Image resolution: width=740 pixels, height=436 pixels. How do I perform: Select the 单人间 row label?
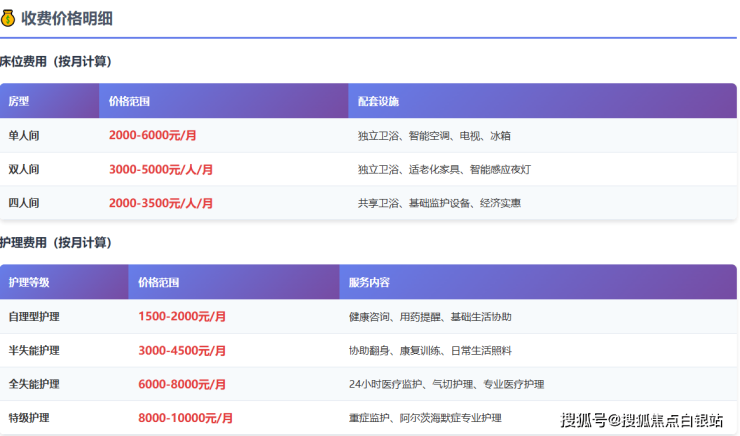pyautogui.click(x=24, y=135)
